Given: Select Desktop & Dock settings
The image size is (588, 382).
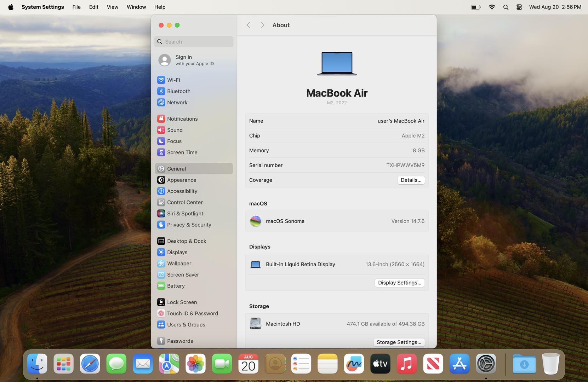Looking at the screenshot, I should coord(193,241).
